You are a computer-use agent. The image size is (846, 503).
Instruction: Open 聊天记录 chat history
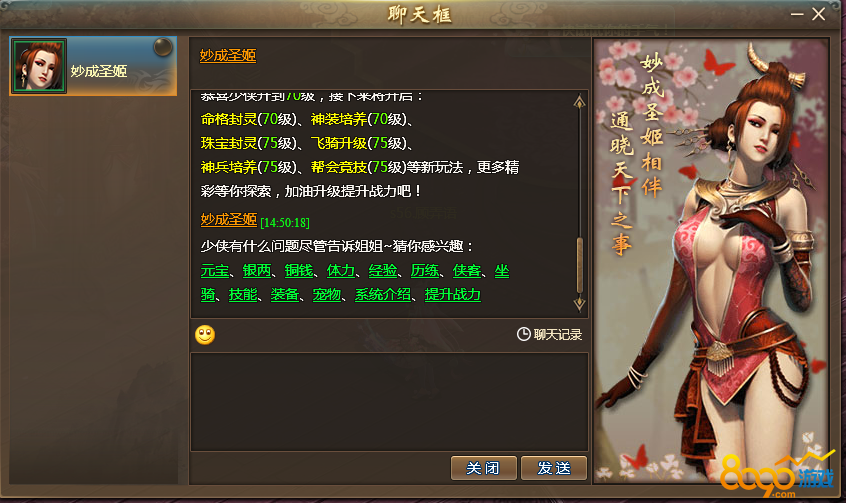click(558, 335)
